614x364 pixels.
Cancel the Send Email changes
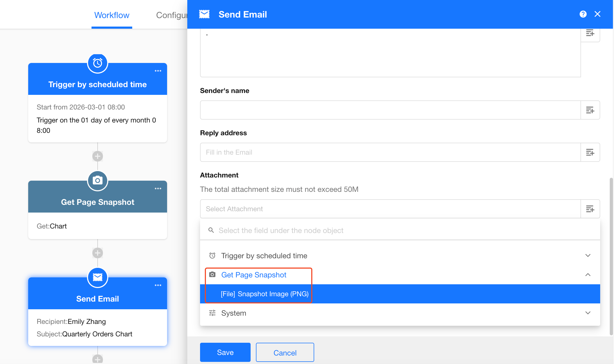[285, 352]
